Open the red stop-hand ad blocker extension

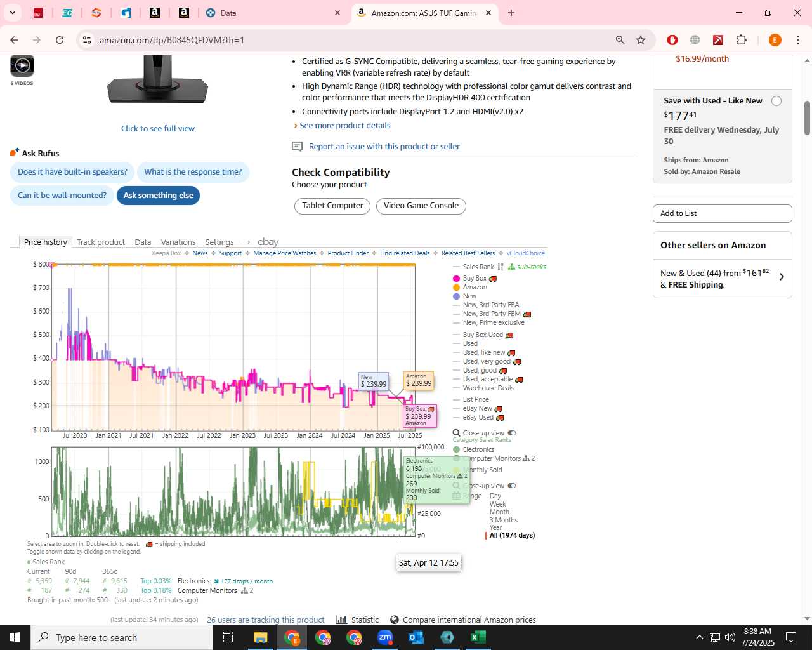pyautogui.click(x=672, y=40)
